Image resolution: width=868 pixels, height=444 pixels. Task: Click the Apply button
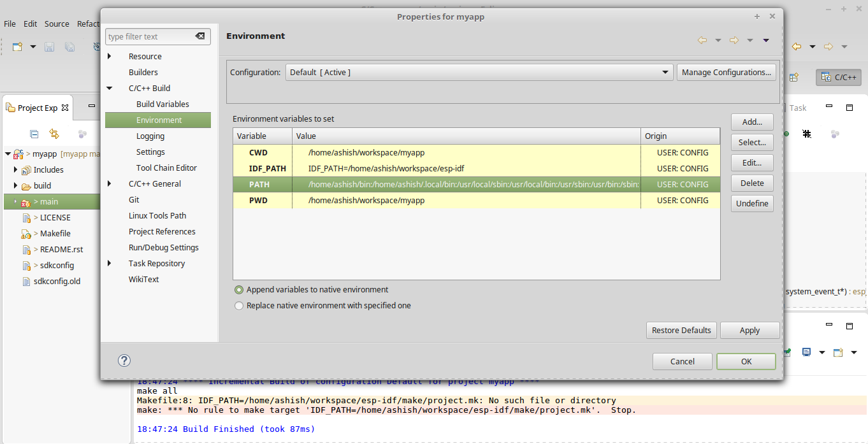click(749, 330)
